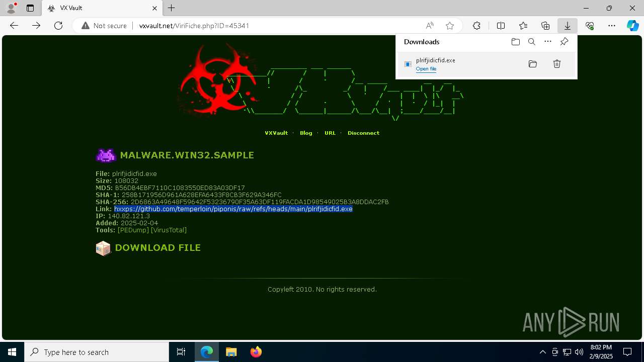Click the Disconnect link

363,133
